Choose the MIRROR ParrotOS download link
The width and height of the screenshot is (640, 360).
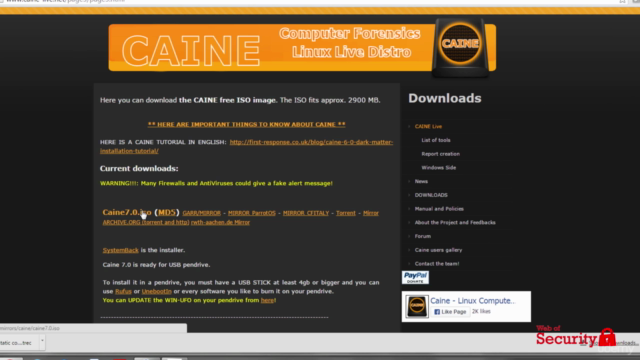[252, 213]
